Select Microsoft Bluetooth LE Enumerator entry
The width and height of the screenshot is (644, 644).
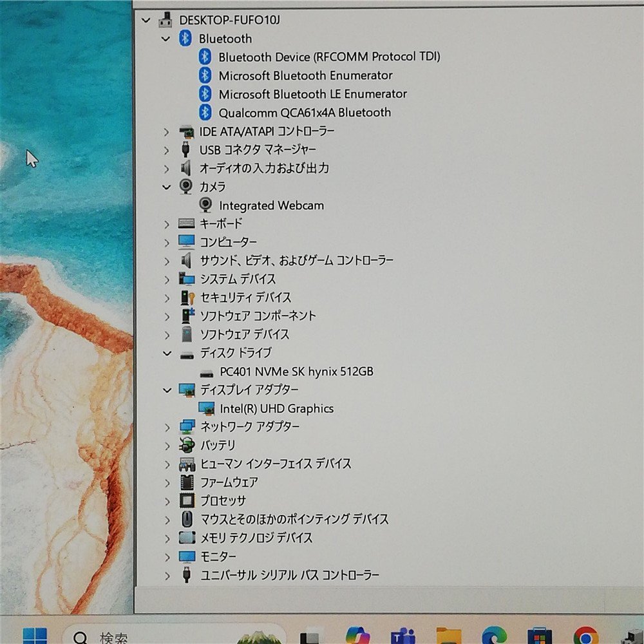tap(312, 94)
